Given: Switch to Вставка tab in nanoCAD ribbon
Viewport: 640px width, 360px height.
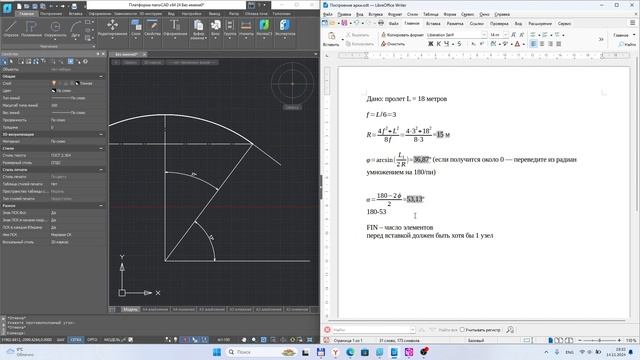Looking at the screenshot, I should [75, 13].
